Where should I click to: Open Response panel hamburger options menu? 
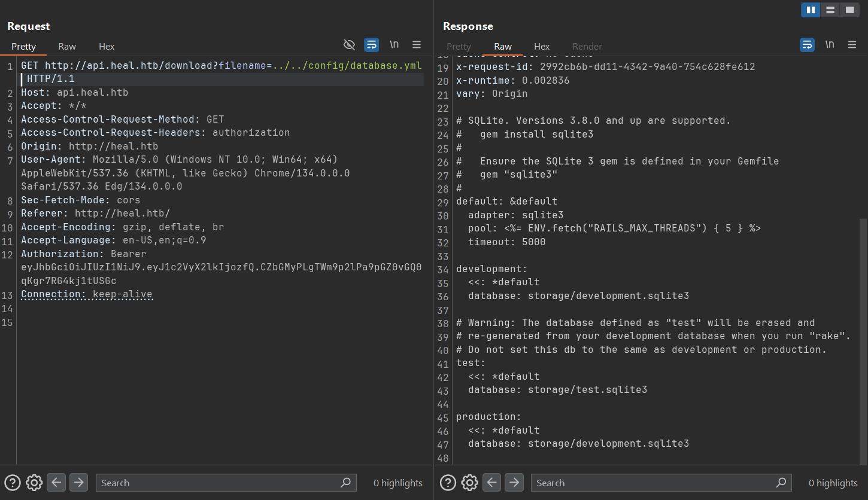852,45
